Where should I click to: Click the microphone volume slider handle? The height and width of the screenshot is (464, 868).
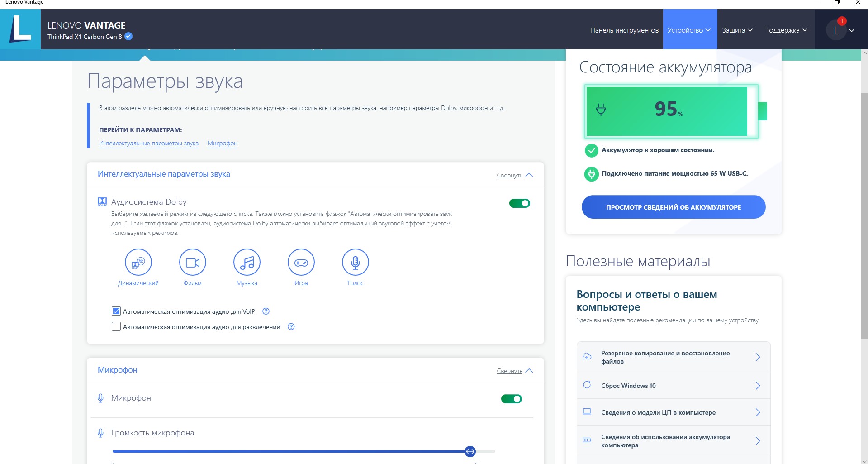[x=470, y=451]
